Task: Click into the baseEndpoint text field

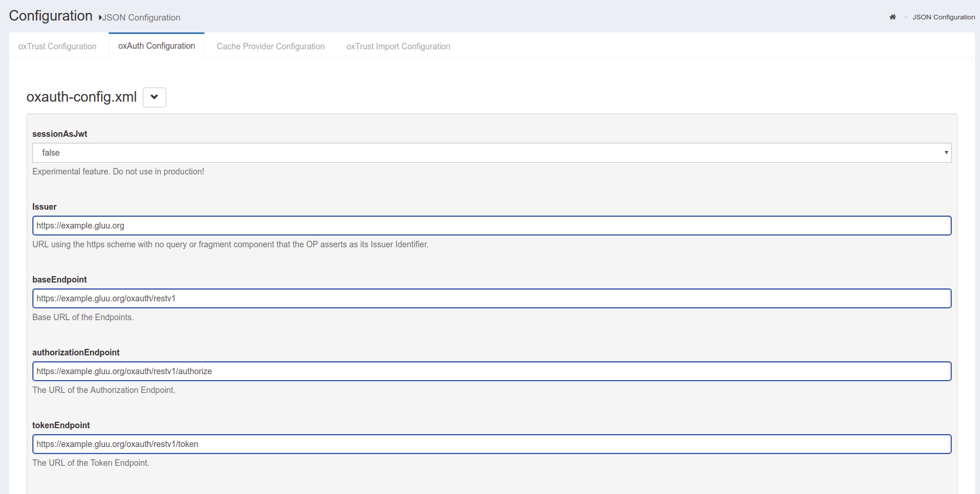Action: pyautogui.click(x=491, y=298)
